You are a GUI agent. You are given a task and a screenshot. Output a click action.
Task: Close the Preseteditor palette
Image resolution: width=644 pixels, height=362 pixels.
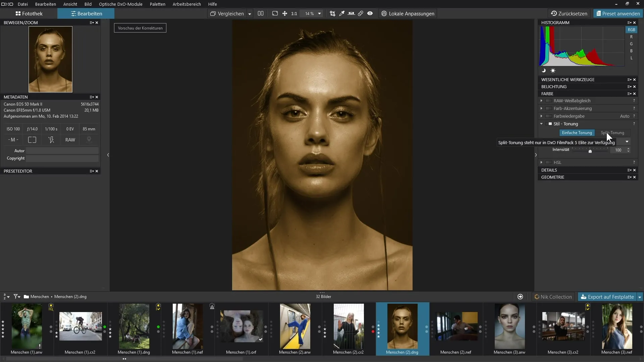97,171
